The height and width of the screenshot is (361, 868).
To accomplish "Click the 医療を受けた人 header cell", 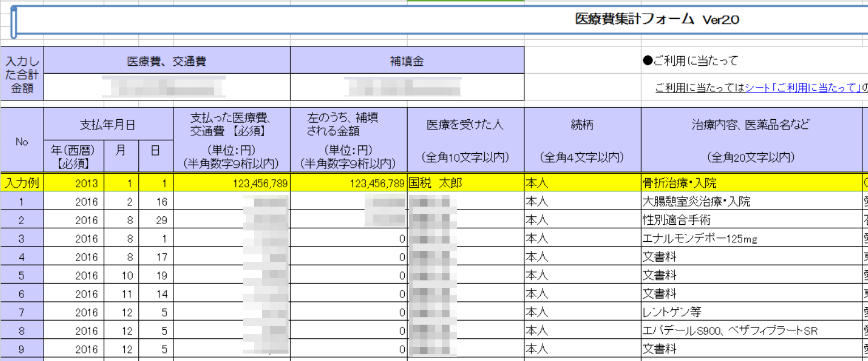I will pyautogui.click(x=465, y=140).
